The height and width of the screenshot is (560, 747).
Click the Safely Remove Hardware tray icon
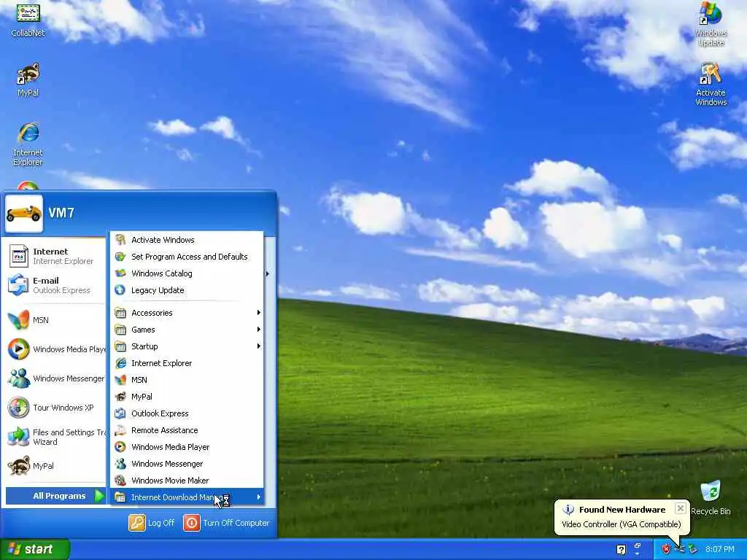tap(692, 550)
